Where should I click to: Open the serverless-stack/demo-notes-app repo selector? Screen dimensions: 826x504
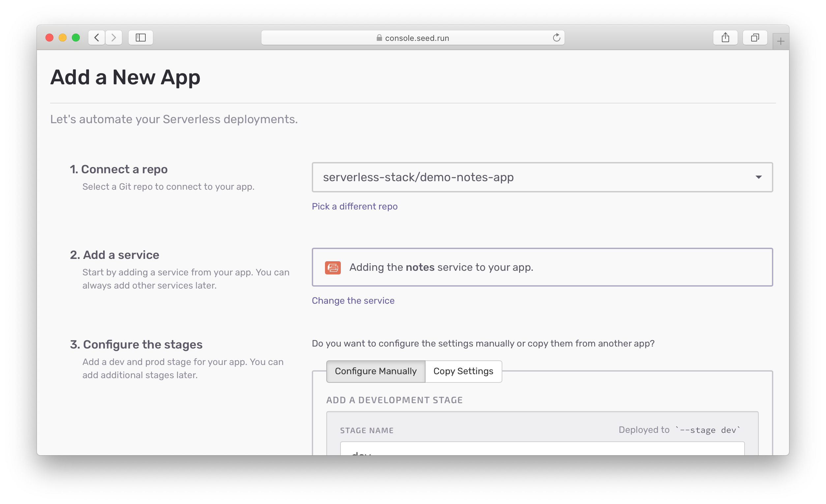(536, 177)
